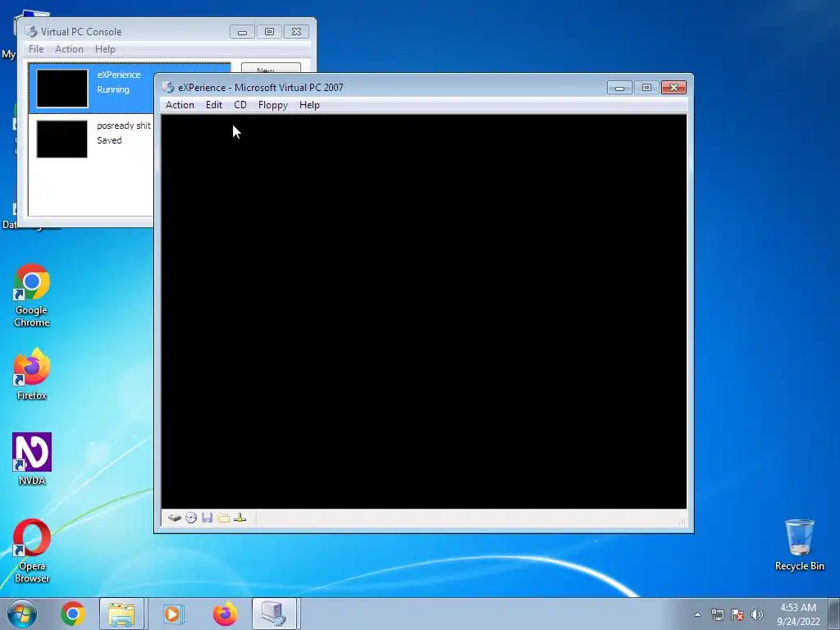
Task: Open the Floppy menu
Action: click(x=272, y=105)
